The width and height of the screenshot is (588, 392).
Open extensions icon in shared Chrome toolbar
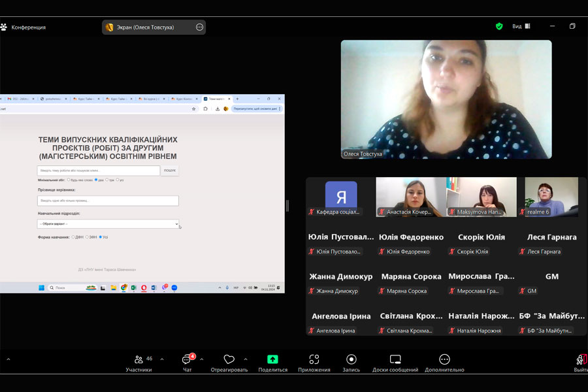[206, 109]
